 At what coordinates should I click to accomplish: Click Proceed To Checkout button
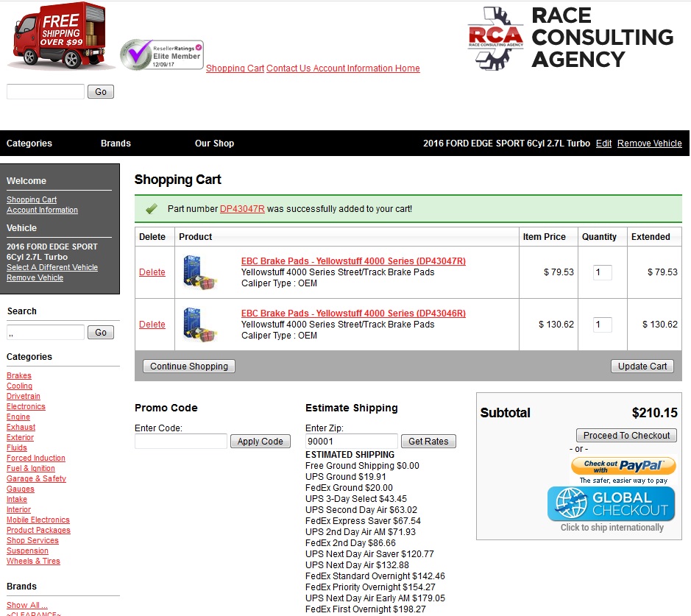(626, 436)
